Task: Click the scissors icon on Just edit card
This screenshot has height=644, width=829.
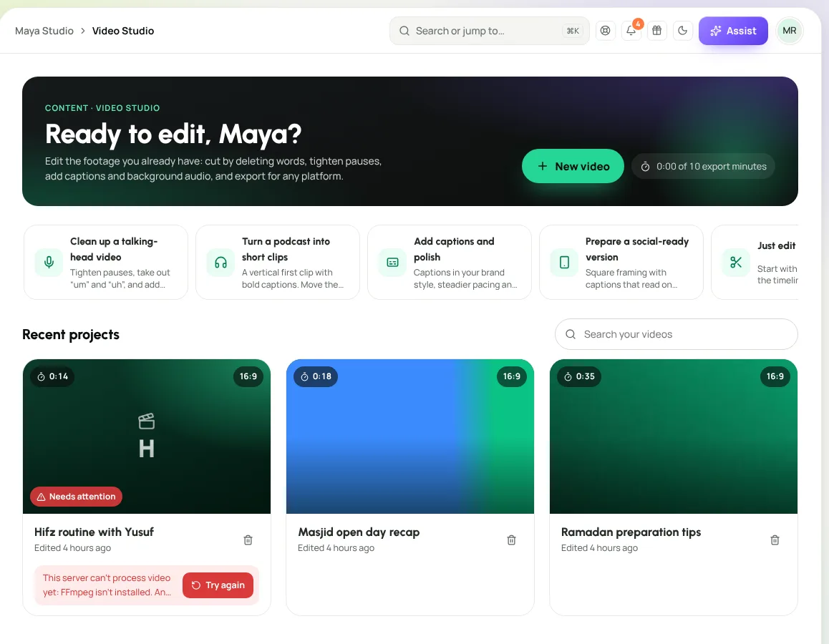Action: pyautogui.click(x=736, y=262)
